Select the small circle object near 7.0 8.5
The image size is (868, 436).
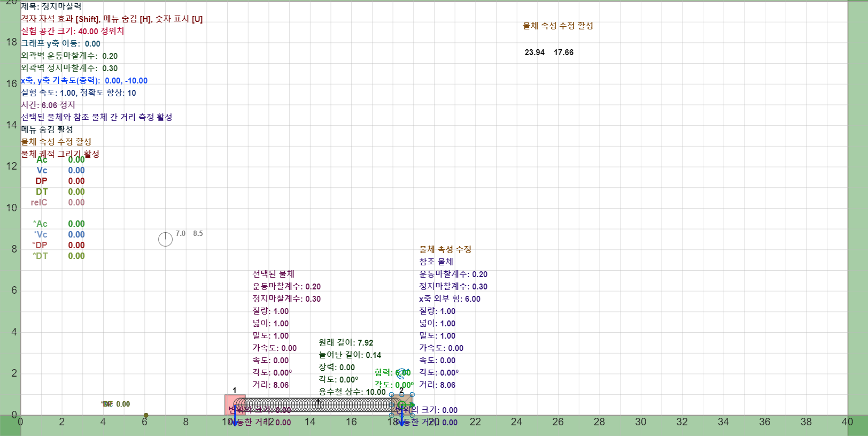166,240
